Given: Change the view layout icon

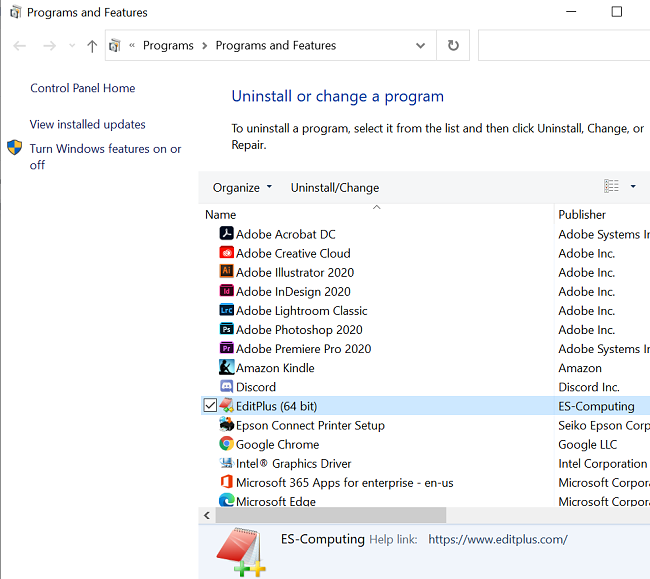Looking at the screenshot, I should 611,187.
